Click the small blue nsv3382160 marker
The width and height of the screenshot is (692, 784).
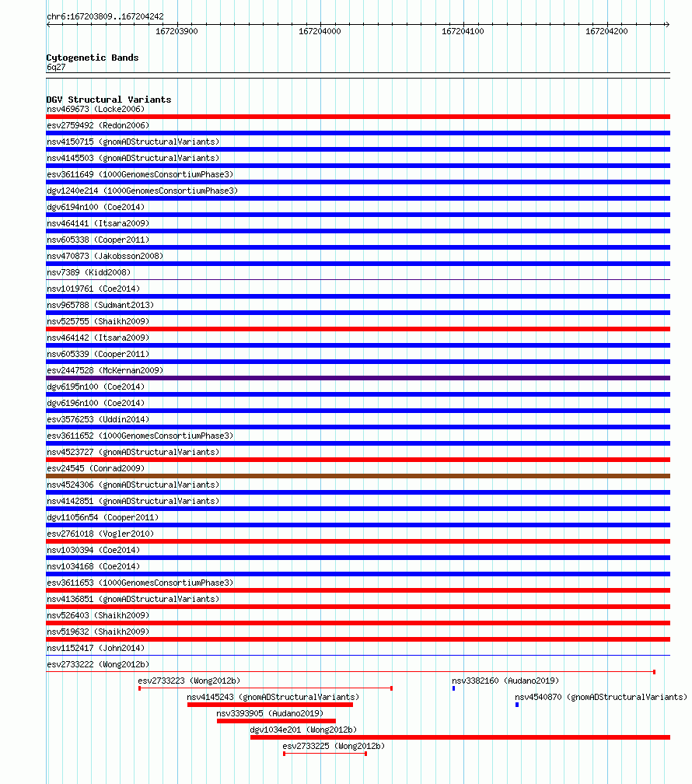(453, 688)
